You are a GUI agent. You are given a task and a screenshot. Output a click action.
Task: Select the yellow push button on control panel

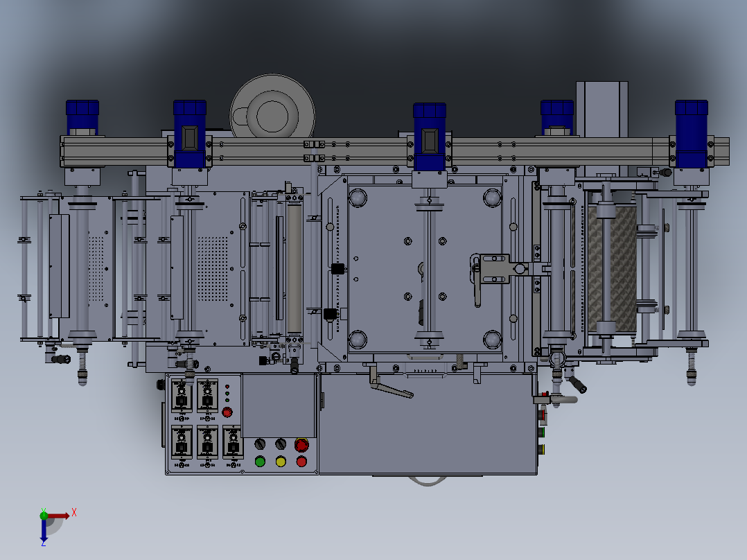281,462
